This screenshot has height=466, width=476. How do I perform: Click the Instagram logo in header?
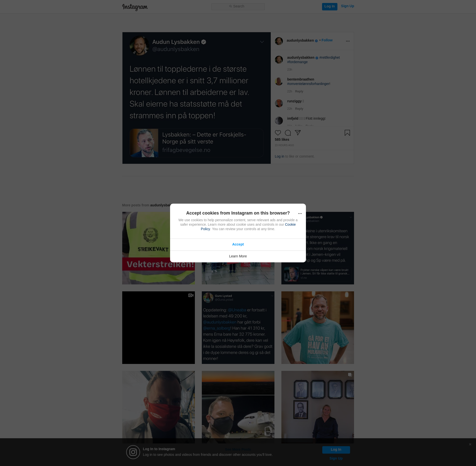pos(135,7)
